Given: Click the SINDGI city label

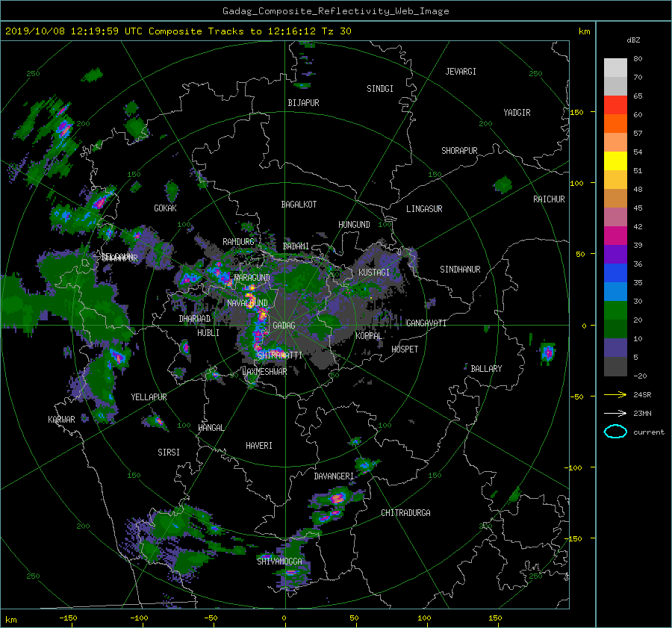Looking at the screenshot, I should 380,89.
